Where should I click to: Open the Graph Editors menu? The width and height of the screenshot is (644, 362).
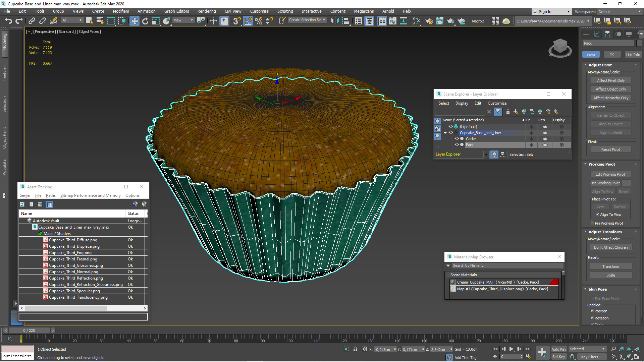coord(176,11)
